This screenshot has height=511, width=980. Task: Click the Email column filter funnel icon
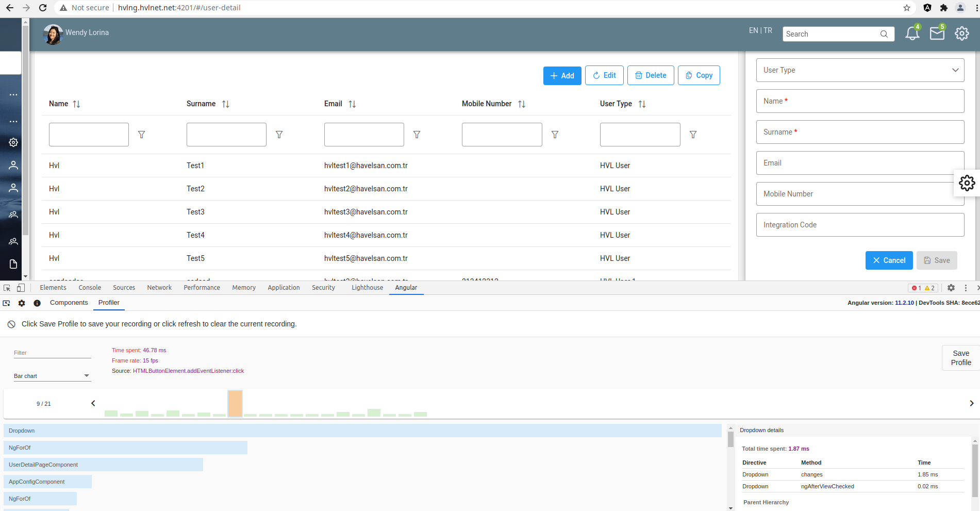[x=417, y=135]
